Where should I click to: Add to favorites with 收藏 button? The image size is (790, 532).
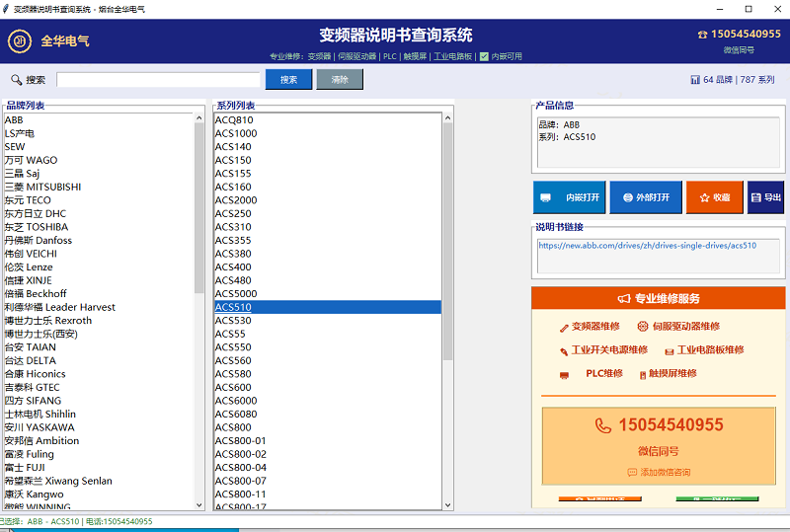[714, 197]
